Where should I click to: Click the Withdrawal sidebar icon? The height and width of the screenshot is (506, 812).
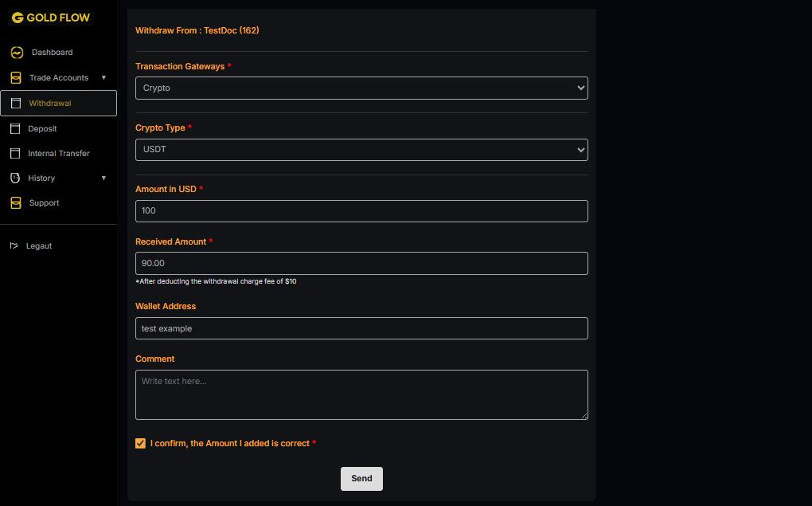pyautogui.click(x=16, y=104)
